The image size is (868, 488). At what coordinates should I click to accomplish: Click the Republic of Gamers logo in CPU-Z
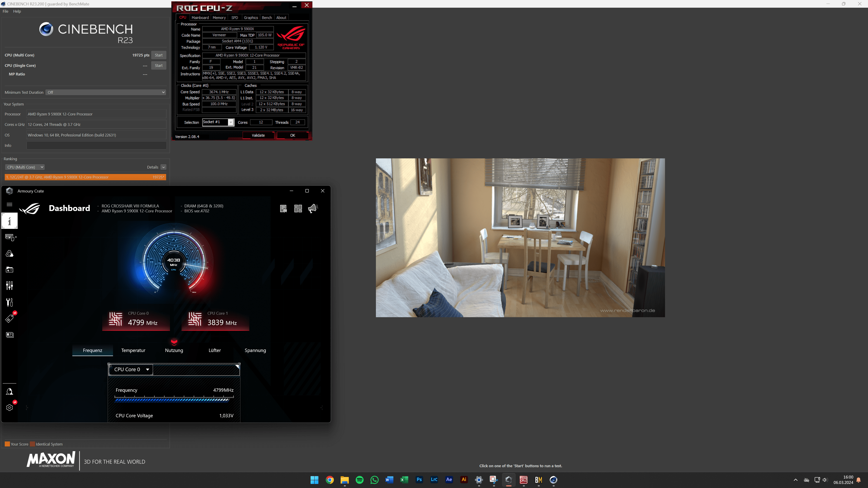coord(291,38)
